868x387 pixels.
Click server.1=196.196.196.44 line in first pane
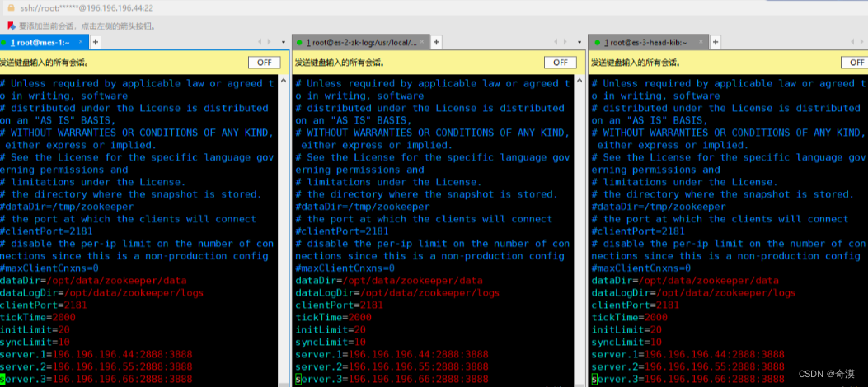tap(96, 354)
